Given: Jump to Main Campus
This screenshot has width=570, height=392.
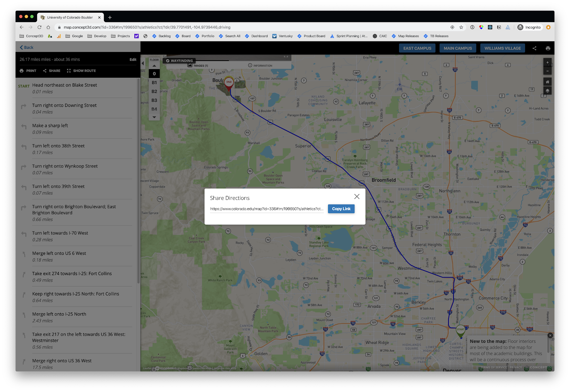Looking at the screenshot, I should tap(458, 48).
